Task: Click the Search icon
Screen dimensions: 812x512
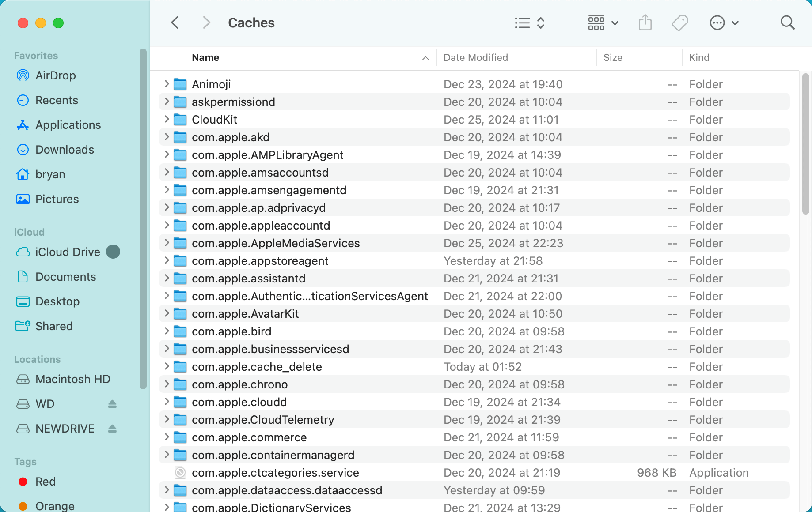Action: pyautogui.click(x=787, y=23)
